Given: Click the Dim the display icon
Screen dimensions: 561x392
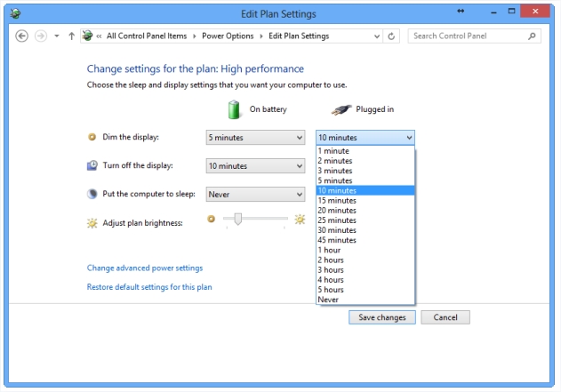Looking at the screenshot, I should click(92, 137).
